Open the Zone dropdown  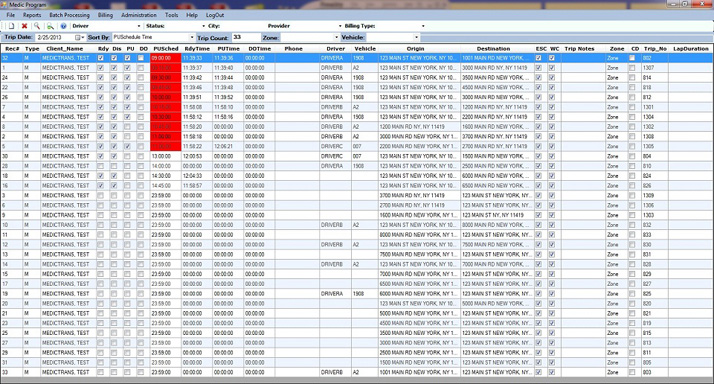click(x=337, y=37)
